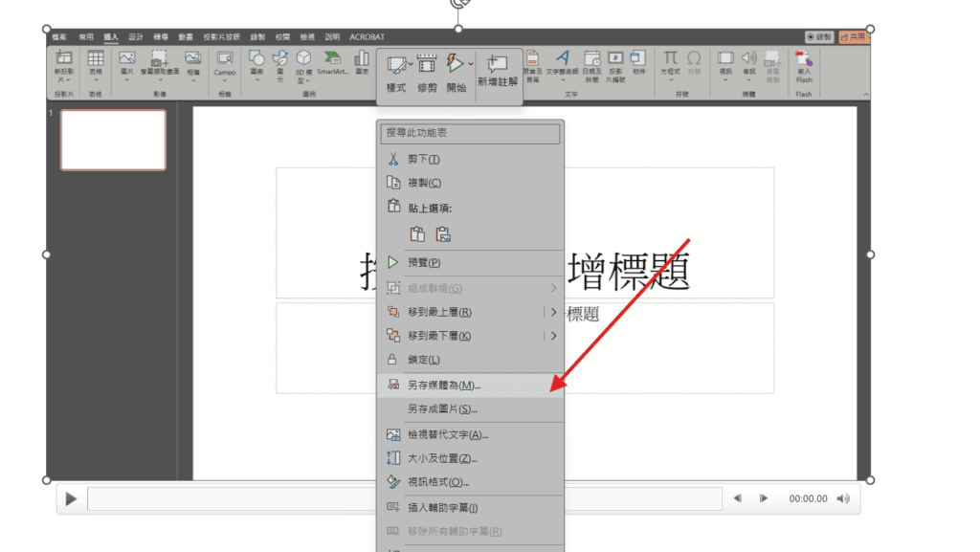Screen dimensions: 980x552
Task: Open the 文字藝術師 WordArt tool
Action: (563, 60)
